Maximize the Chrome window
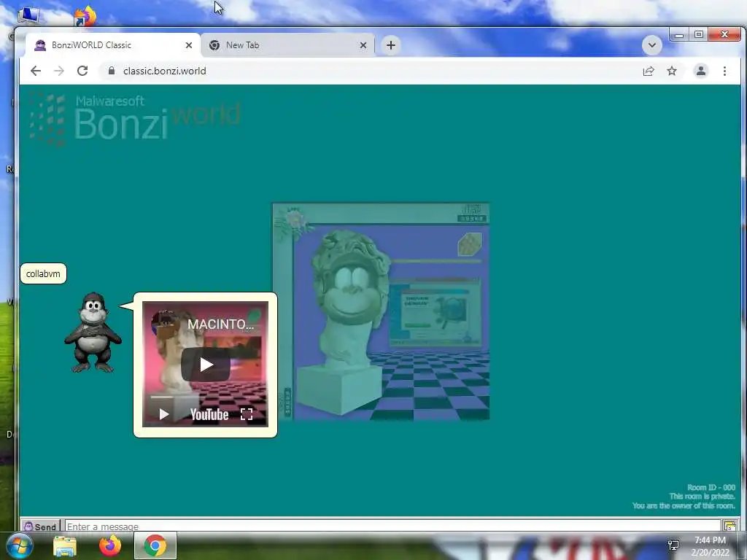Screen dimensions: 747x560 [698, 34]
